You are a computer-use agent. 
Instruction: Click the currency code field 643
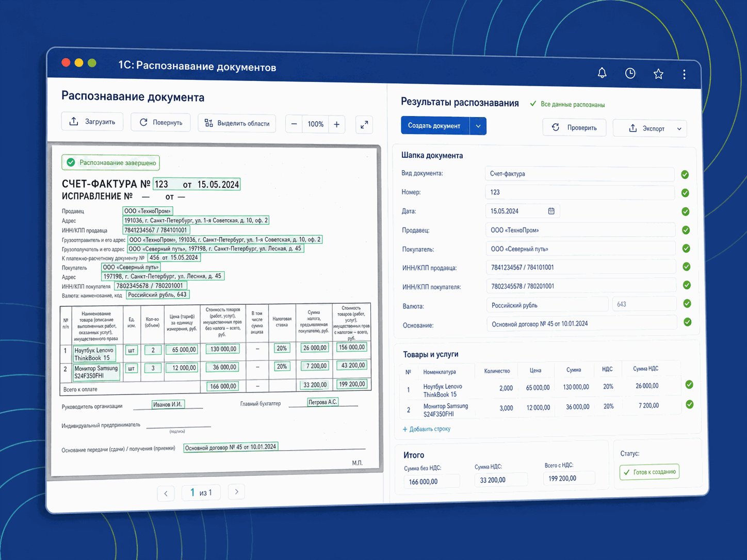[644, 304]
